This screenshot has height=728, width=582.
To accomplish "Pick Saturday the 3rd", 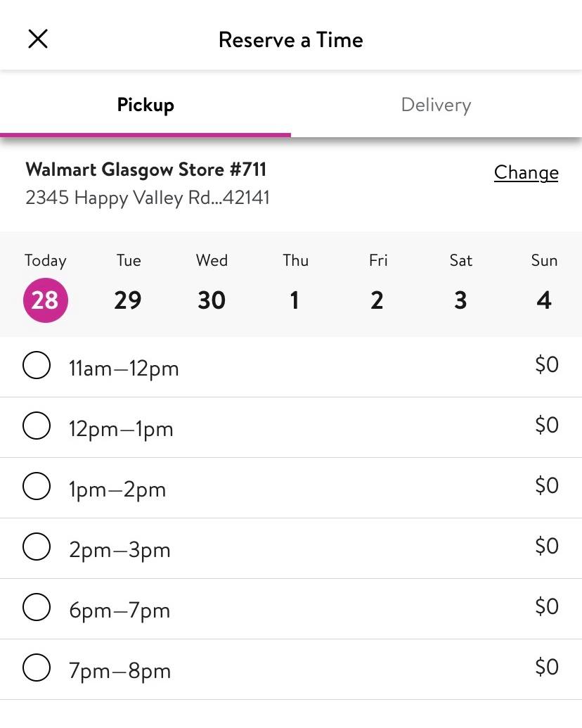I will coord(460,300).
